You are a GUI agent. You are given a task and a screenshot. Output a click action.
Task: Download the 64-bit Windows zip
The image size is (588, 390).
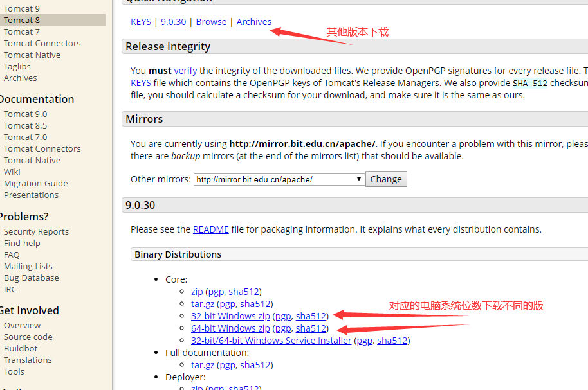point(230,328)
